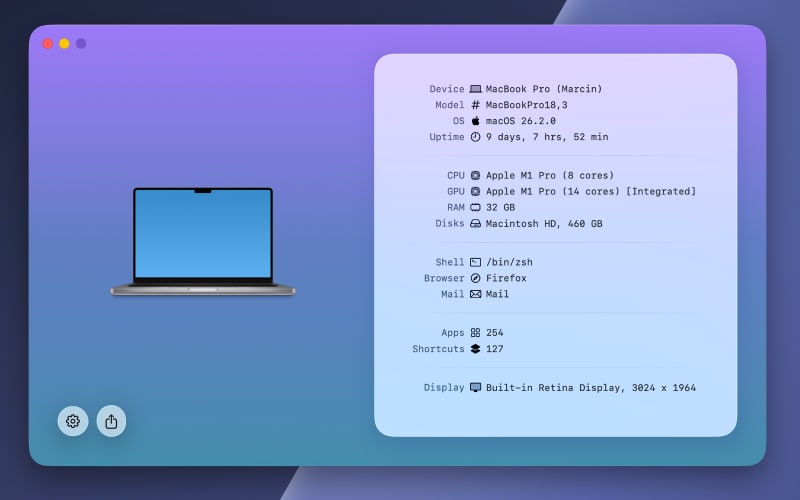Click the grid icon beside Apps
This screenshot has height=500, width=800.
point(475,333)
